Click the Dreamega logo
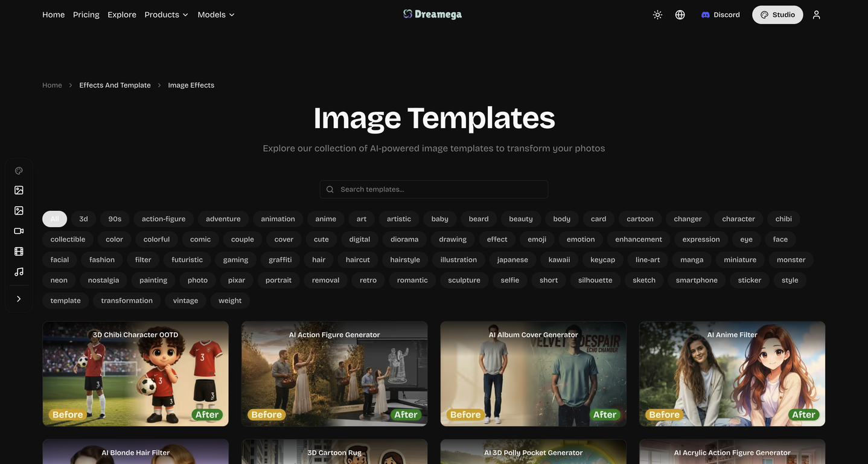 point(433,14)
